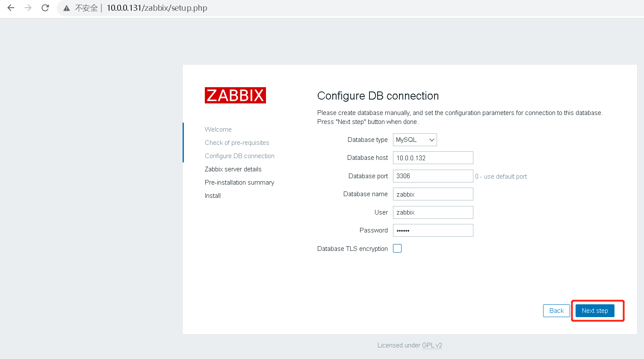
Task: Click the Database host label
Action: [367, 158]
